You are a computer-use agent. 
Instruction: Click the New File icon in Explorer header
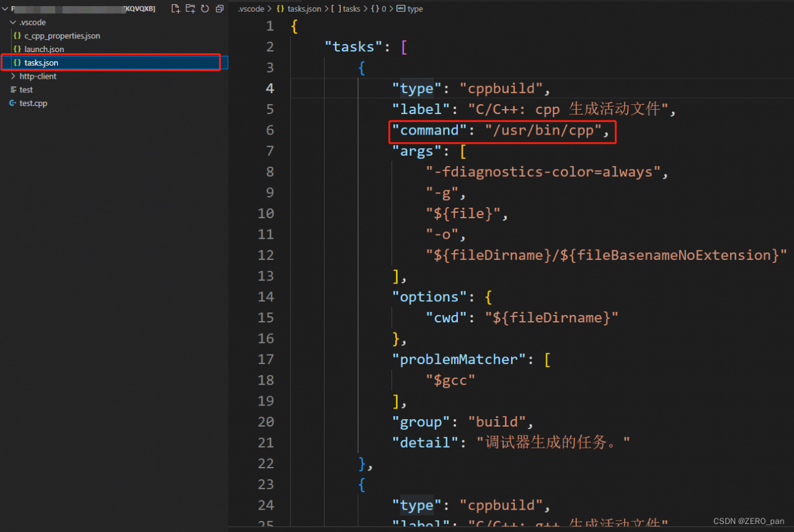pyautogui.click(x=176, y=9)
